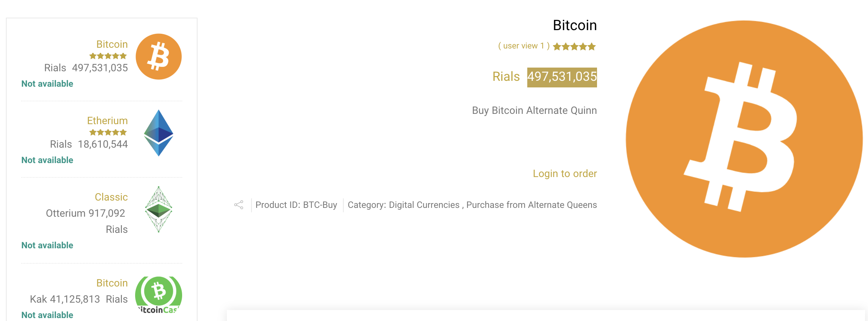Open the green Ethereum Classic logo
The image size is (868, 321).
[159, 209]
